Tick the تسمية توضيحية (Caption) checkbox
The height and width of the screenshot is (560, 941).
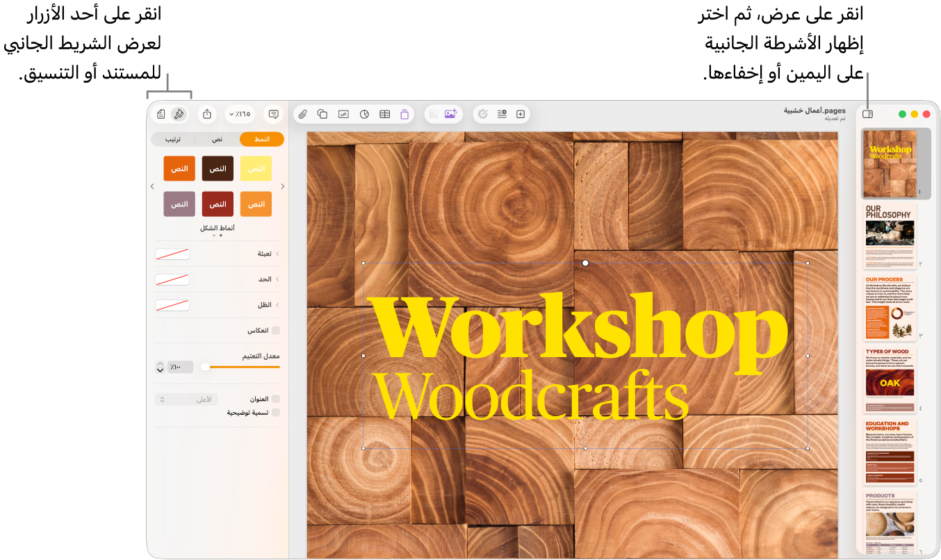(276, 412)
